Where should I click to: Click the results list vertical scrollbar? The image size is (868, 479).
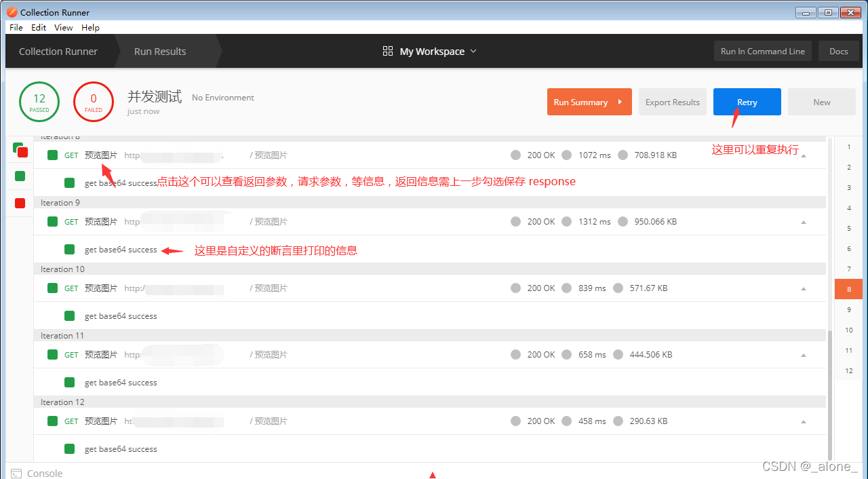(x=830, y=395)
